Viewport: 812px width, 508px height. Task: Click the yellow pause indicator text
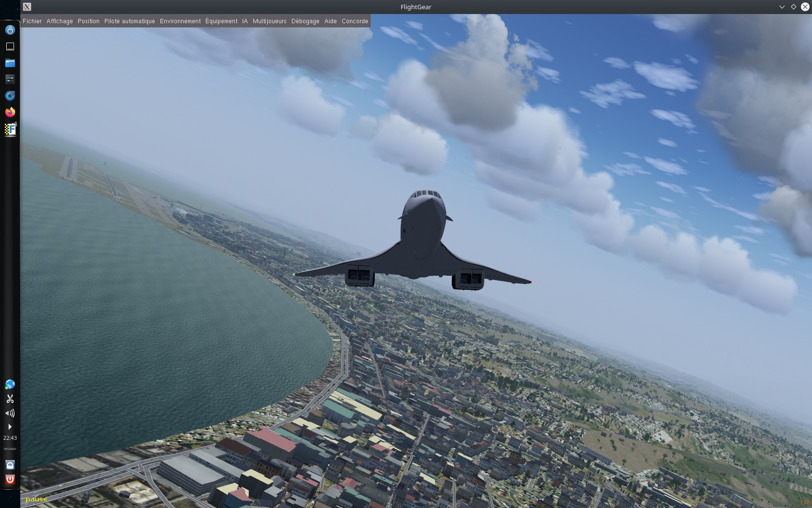coord(36,499)
